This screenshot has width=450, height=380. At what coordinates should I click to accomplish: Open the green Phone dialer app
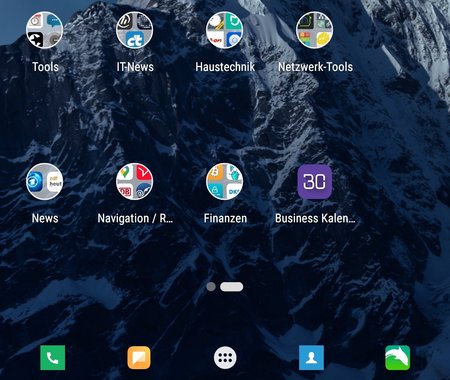pyautogui.click(x=53, y=358)
